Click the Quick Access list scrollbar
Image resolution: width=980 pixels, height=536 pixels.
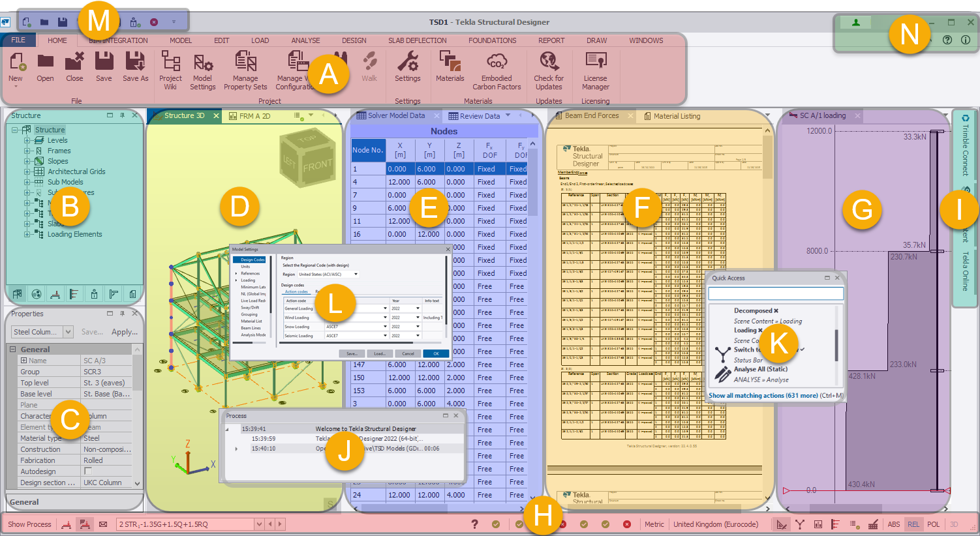tap(836, 346)
